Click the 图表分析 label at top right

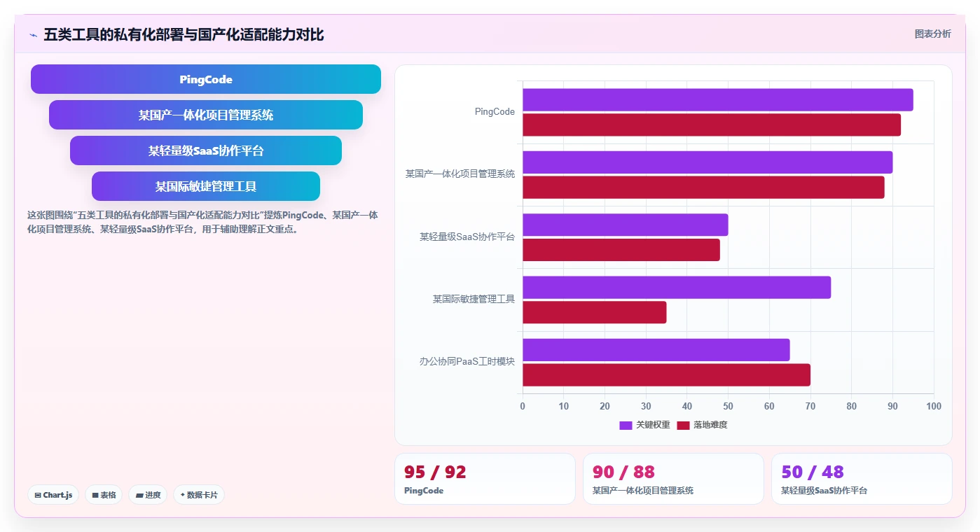tap(932, 34)
